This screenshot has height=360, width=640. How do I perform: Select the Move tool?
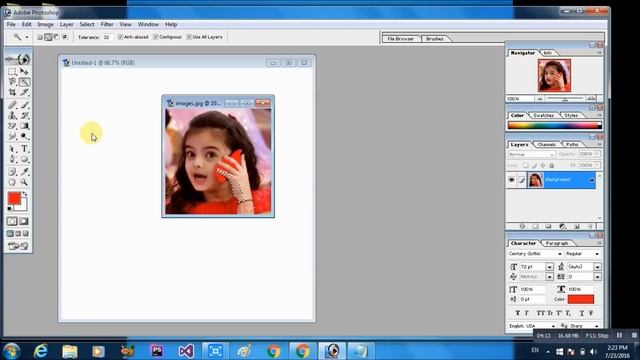(24, 71)
